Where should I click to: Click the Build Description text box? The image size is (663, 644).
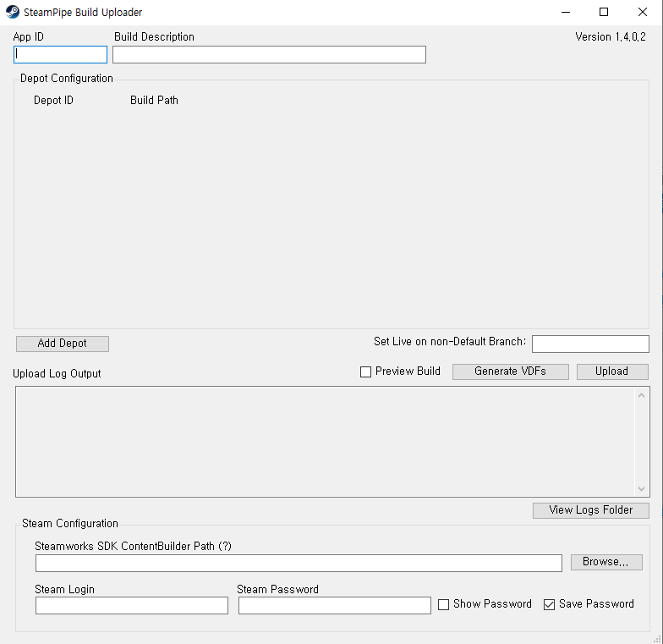(x=269, y=54)
